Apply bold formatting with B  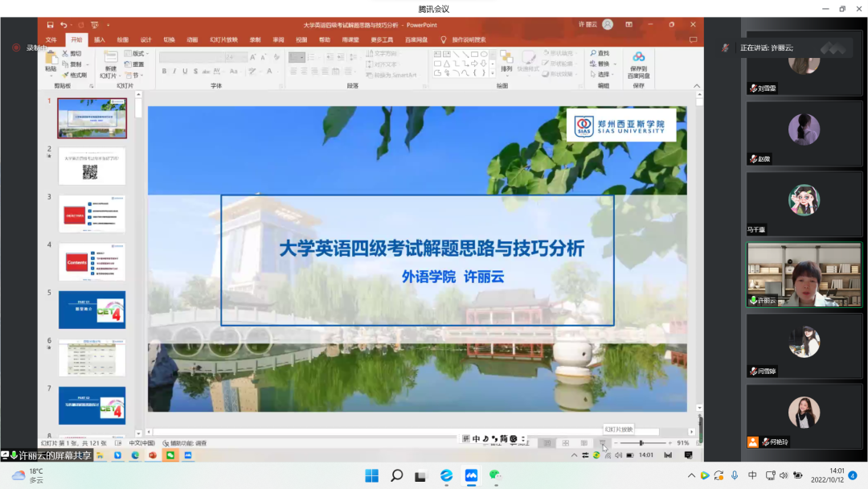[x=164, y=72]
